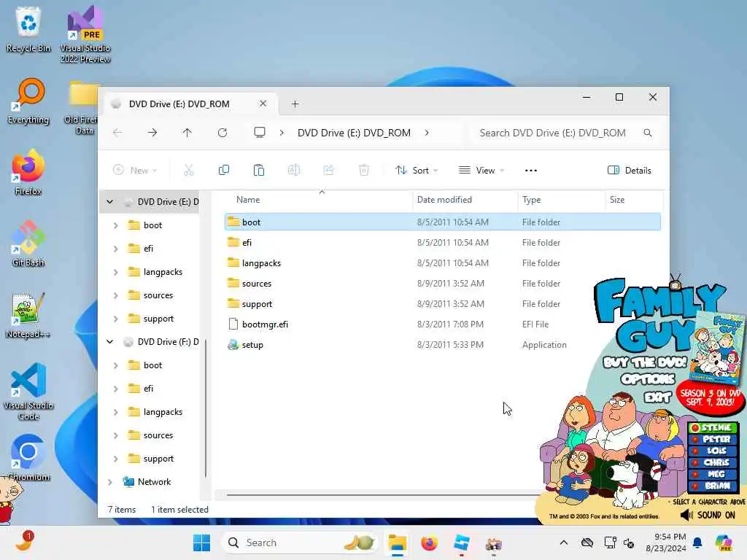Screen dimensions: 747x560
Task: Sort by the Type column header
Action: click(x=531, y=200)
